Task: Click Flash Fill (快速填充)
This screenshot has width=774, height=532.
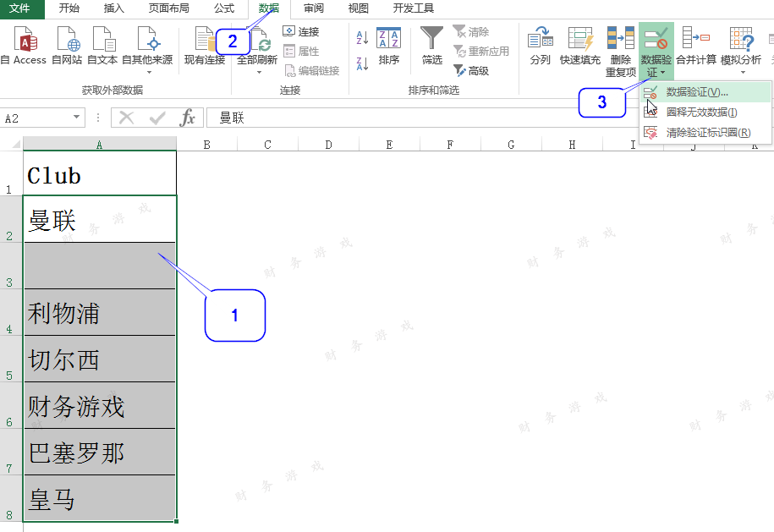Action: 580,46
